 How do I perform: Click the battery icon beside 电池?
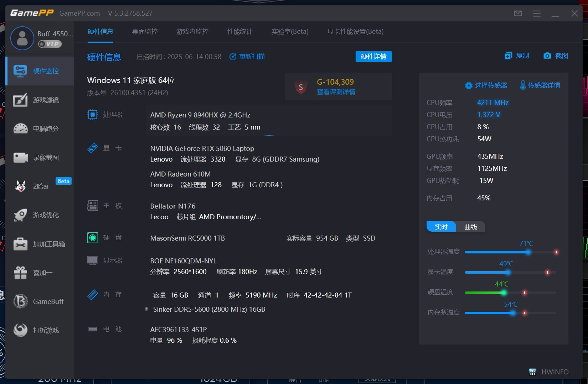[93, 329]
